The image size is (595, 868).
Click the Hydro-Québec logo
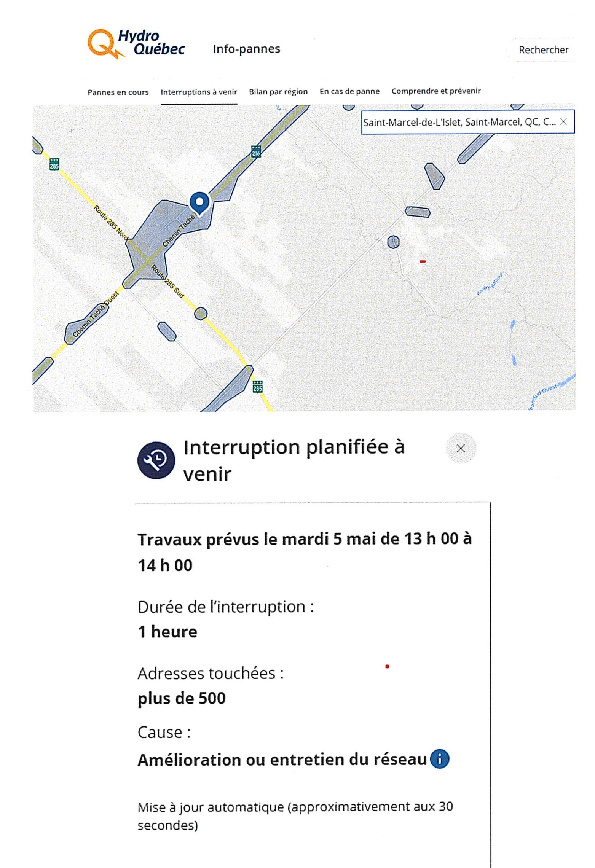pyautogui.click(x=136, y=43)
